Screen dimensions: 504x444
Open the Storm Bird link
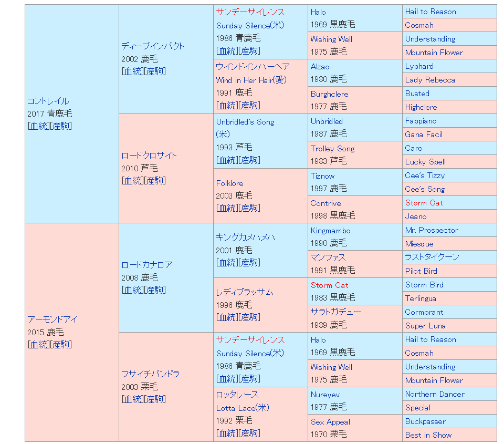click(424, 285)
